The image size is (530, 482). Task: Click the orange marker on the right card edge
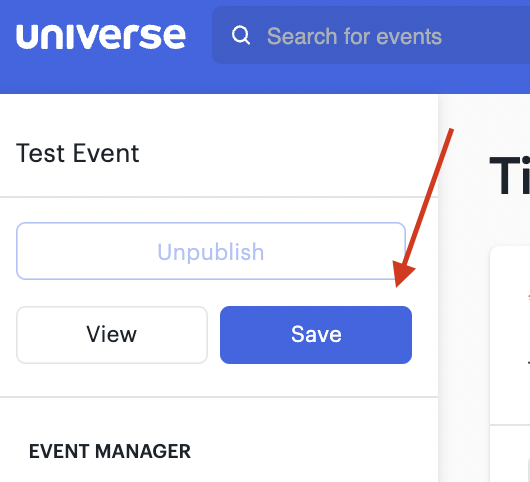tap(529, 298)
